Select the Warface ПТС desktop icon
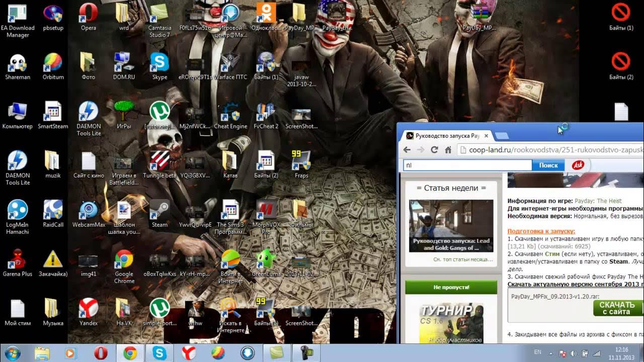This screenshot has width=644, height=362. [x=230, y=67]
